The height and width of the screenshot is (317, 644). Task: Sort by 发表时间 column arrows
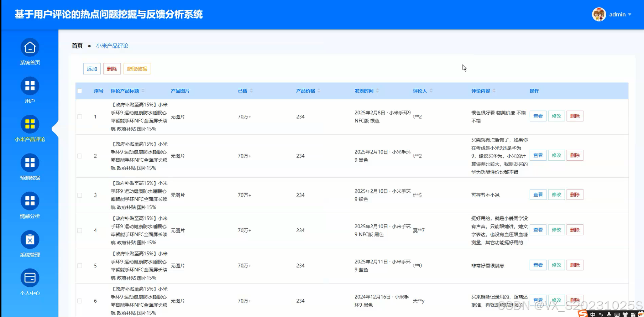pyautogui.click(x=377, y=91)
